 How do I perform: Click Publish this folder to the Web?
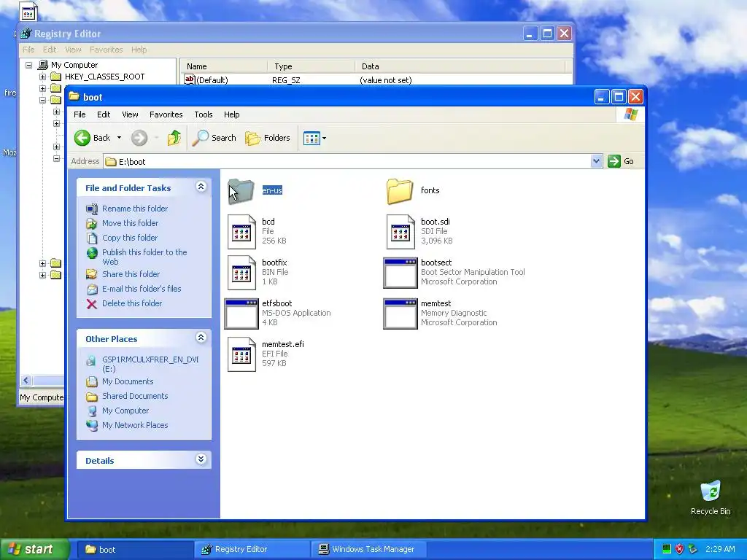click(144, 257)
